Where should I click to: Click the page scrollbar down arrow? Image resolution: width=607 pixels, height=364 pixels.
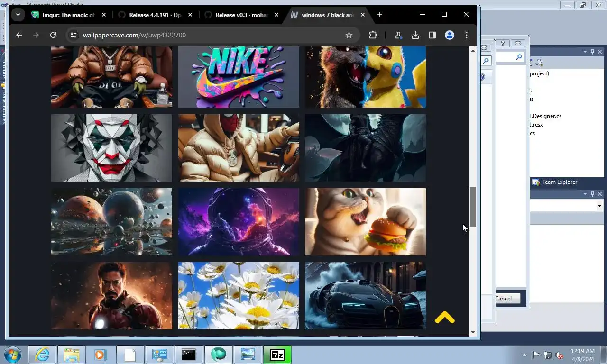coord(473,332)
